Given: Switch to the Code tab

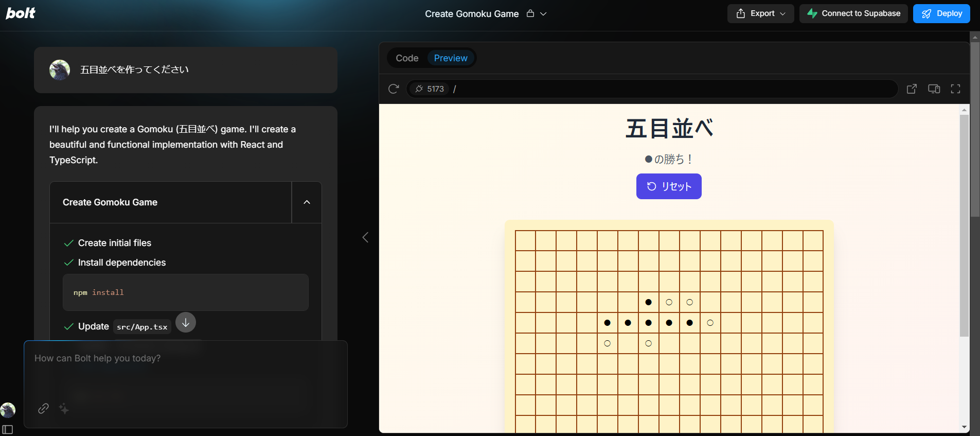Looking at the screenshot, I should pos(407,58).
